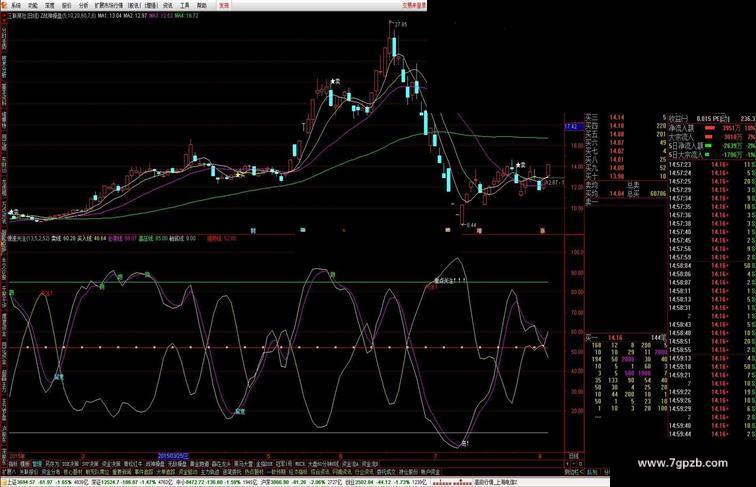Click the highlighted 20150305 date marker
756x487 pixels.
[x=174, y=456]
